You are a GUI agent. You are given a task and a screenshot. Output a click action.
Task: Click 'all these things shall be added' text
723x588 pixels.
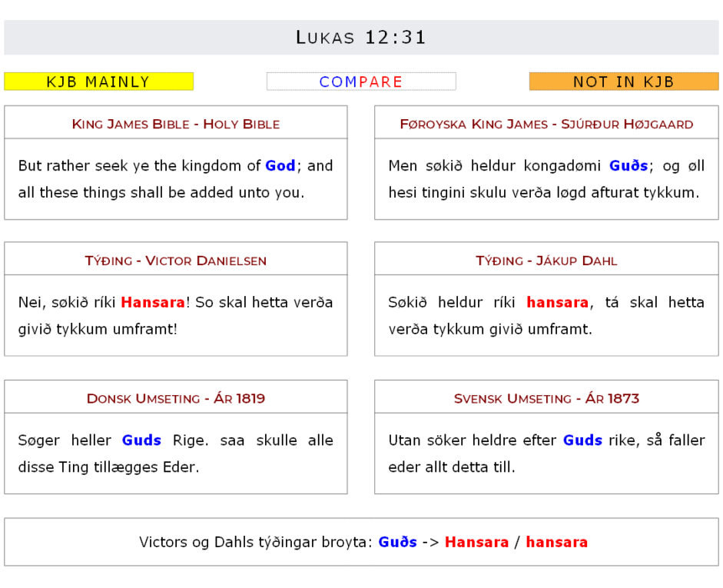127,192
